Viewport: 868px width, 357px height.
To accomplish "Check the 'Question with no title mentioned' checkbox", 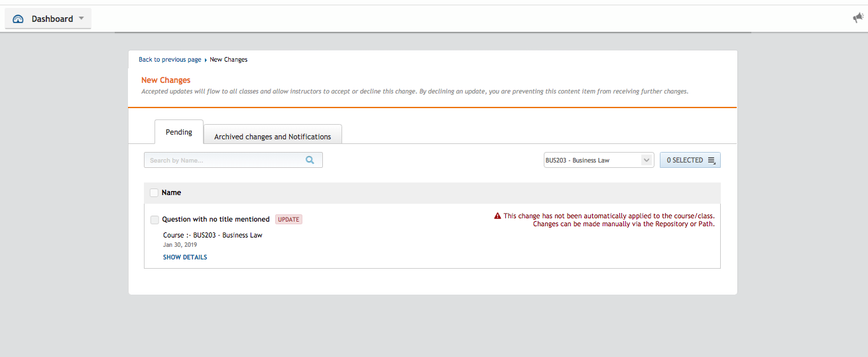I will (x=155, y=220).
